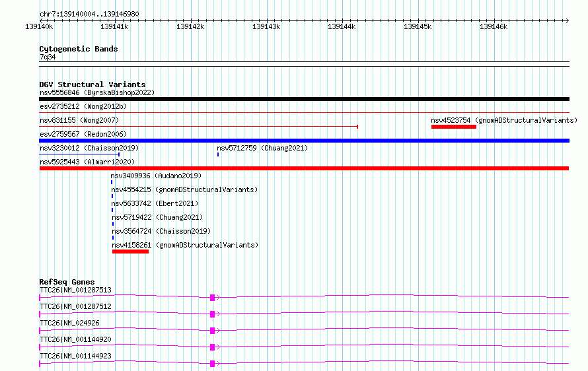Select the blue nsv5712759 variant marker

pyautogui.click(x=218, y=154)
